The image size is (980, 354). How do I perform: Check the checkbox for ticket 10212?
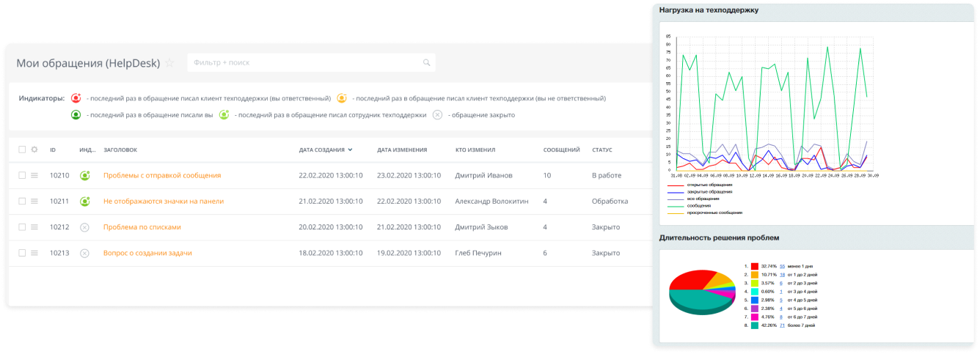tap(22, 227)
